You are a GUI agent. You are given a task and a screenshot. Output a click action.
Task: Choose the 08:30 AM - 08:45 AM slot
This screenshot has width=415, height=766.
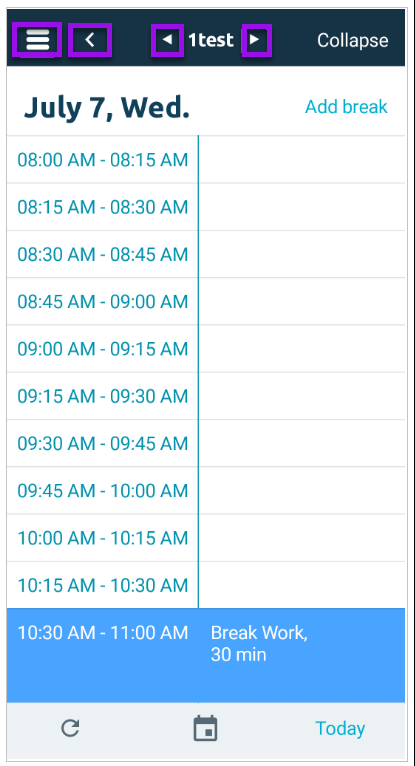pos(206,255)
